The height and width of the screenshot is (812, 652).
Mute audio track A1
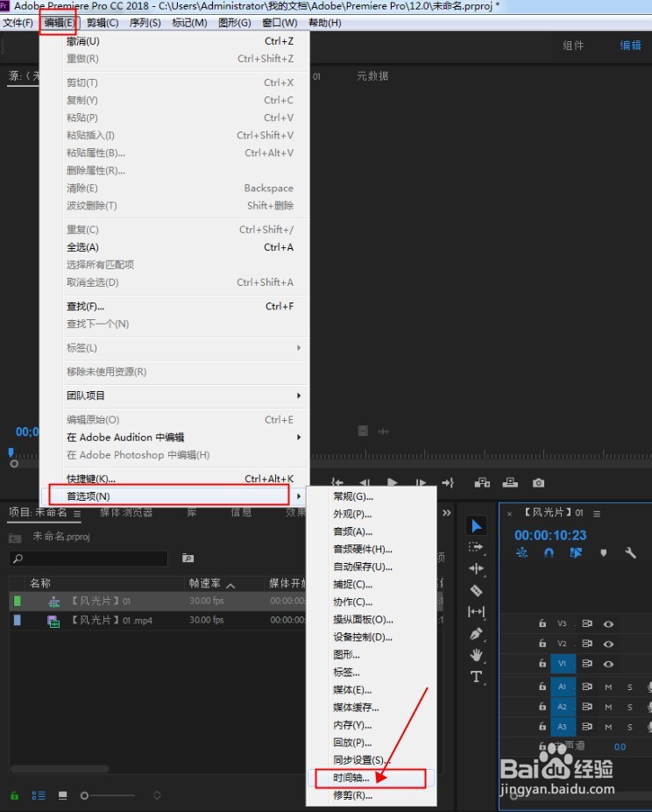[608, 687]
